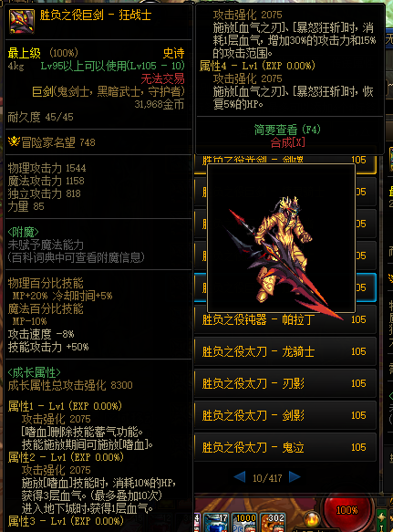The width and height of the screenshot is (393, 532).
Task: Select 胜负之役钝器 - 帕拉丁 from list
Action: (285, 320)
